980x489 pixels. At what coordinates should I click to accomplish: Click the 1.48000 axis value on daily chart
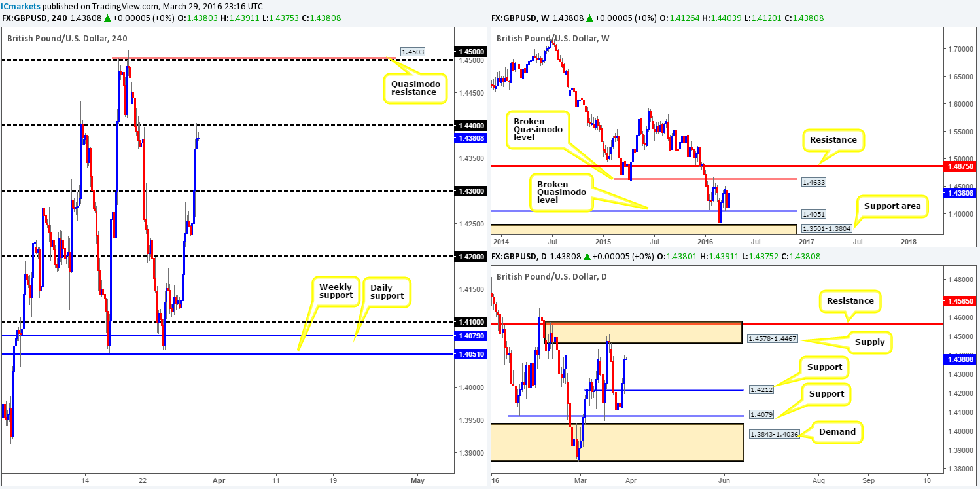click(961, 280)
